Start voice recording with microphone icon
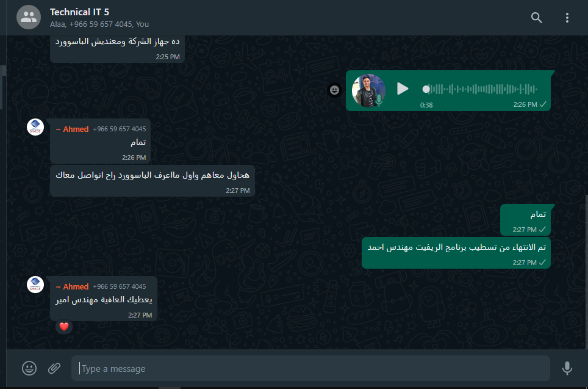This screenshot has height=389, width=588. pyautogui.click(x=567, y=368)
